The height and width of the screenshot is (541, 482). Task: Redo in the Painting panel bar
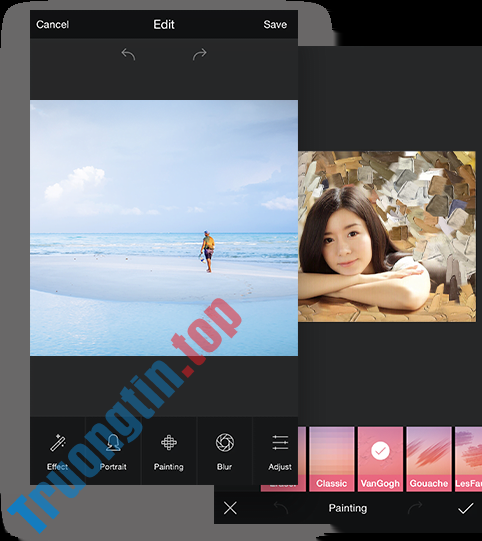(x=415, y=508)
